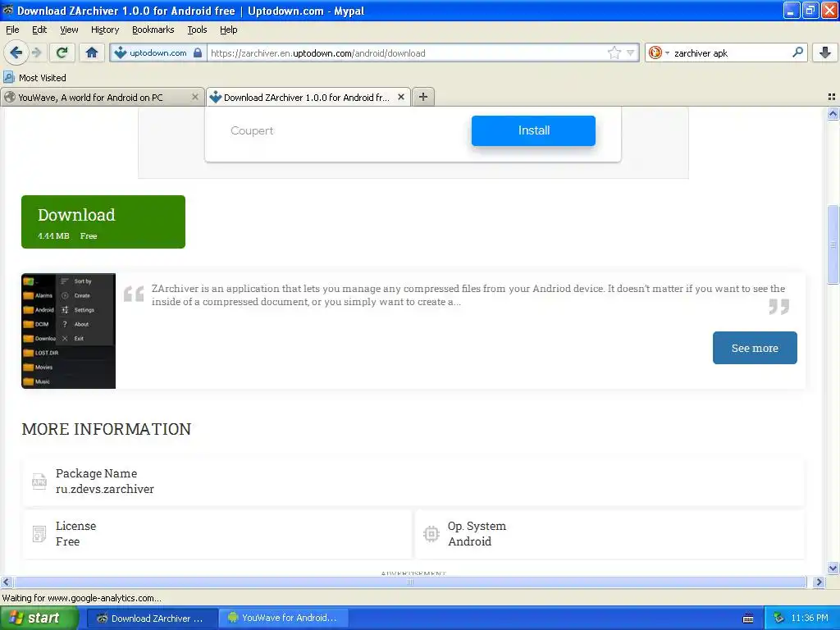Close the Download ZArchiver tab

[400, 97]
